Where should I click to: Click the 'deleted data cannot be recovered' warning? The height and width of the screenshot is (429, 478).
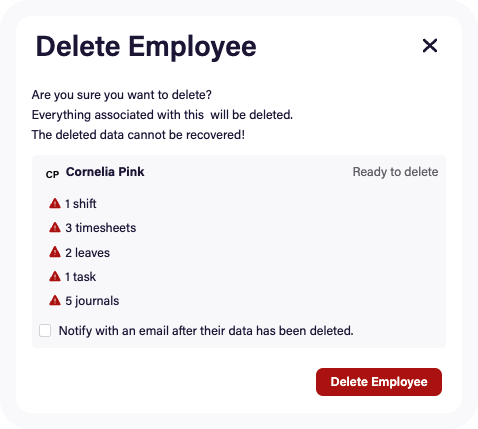tap(138, 135)
